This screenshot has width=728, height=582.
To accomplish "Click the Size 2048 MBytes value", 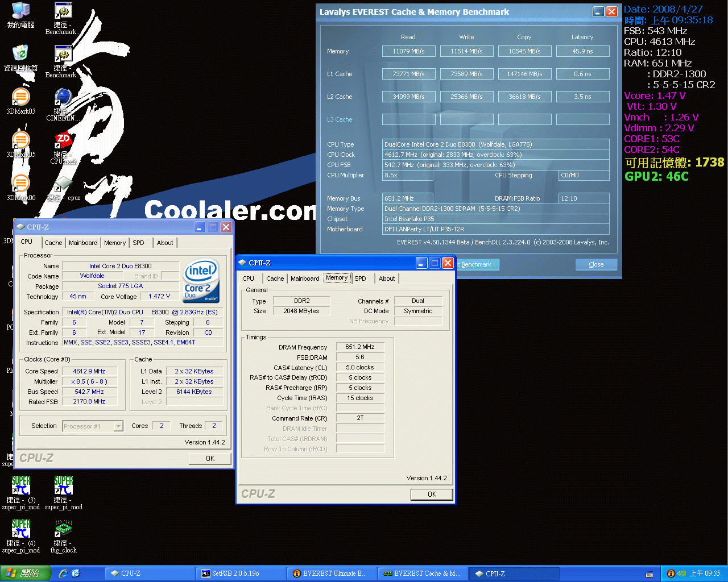I will coord(301,311).
